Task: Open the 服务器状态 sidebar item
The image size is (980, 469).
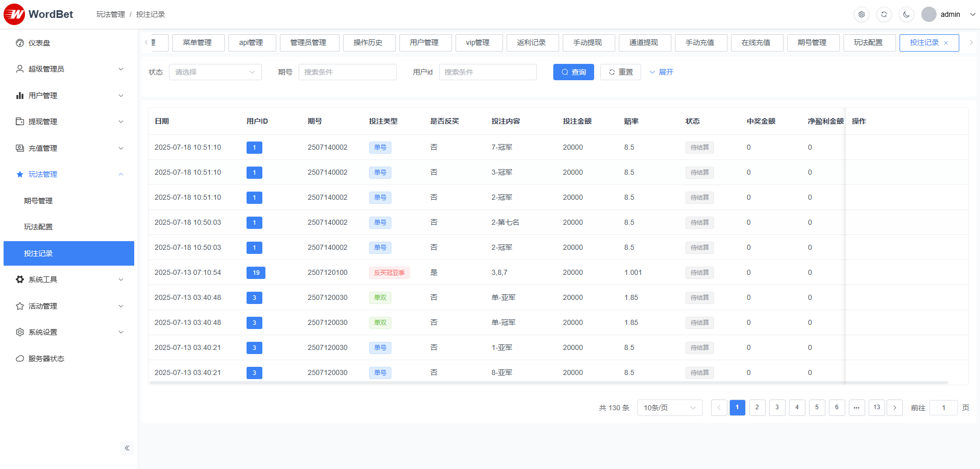Action: point(46,359)
